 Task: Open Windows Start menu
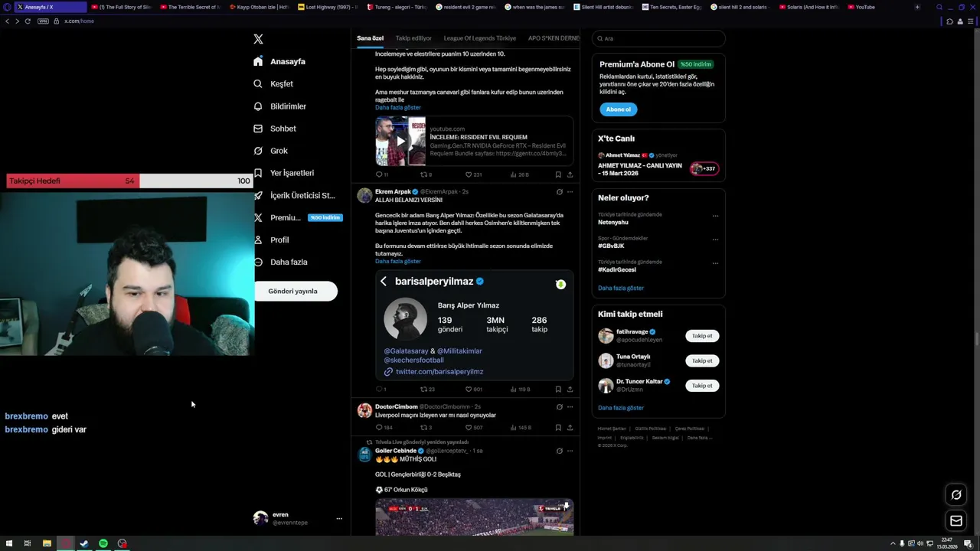[x=8, y=543]
